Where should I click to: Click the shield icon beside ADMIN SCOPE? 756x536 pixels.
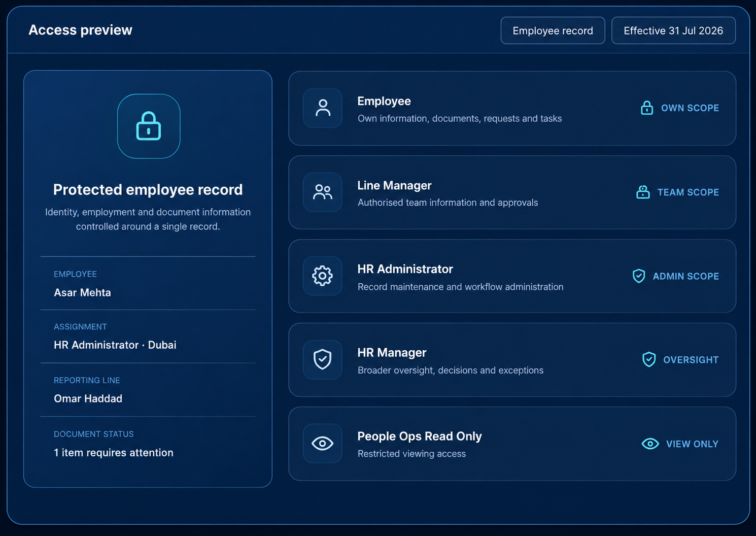639,276
